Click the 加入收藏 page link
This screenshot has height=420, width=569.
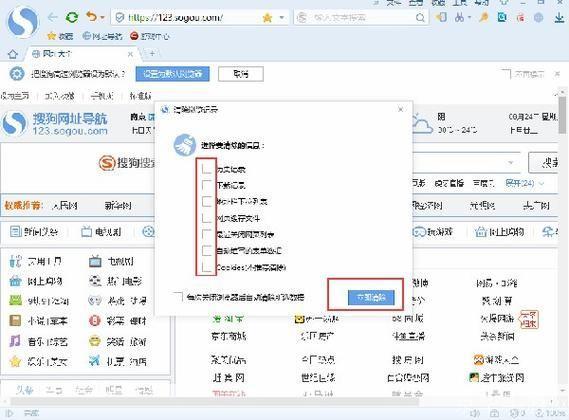[x=59, y=95]
